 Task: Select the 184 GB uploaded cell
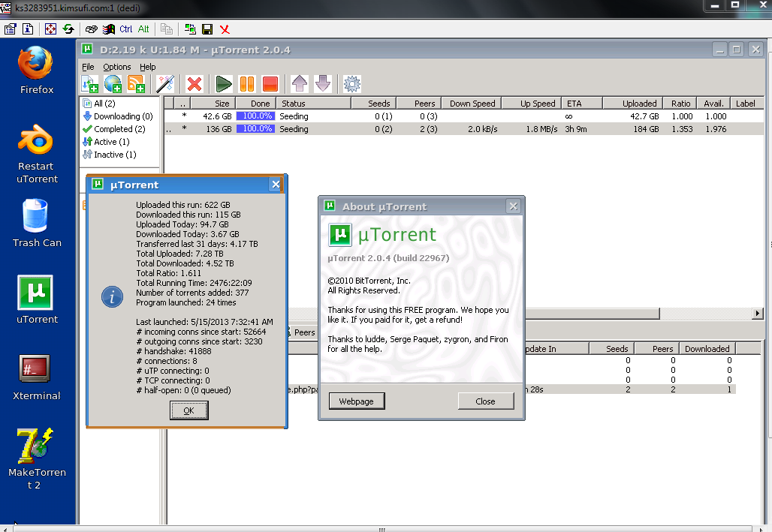[646, 129]
